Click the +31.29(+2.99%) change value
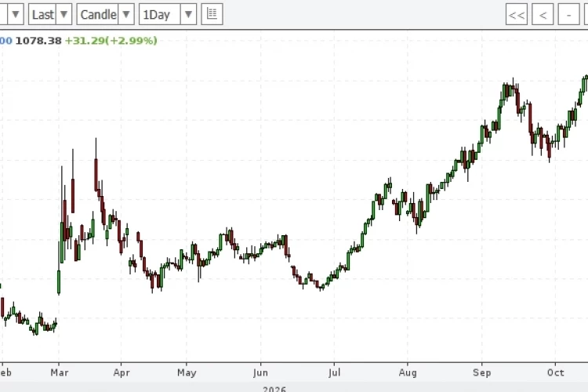Screen dimensions: 588x392 coord(111,41)
